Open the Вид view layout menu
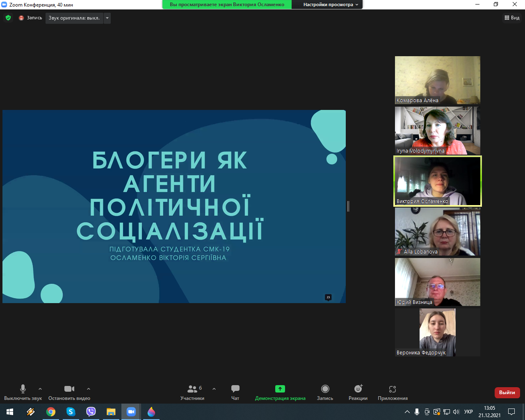The width and height of the screenshot is (525, 420). [x=512, y=18]
